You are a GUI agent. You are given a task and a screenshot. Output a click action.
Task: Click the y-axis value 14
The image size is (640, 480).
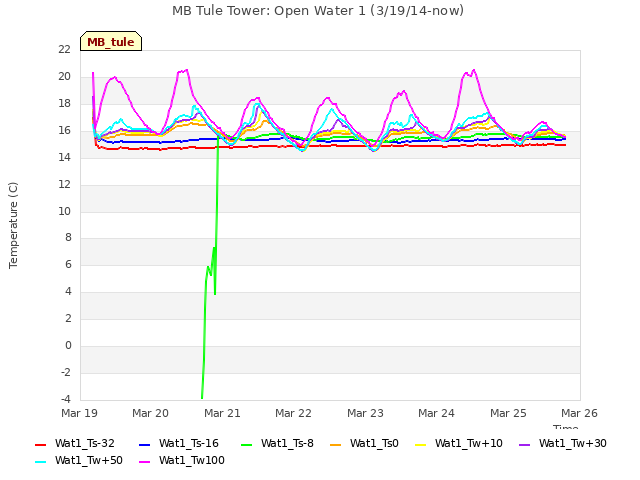tap(64, 158)
